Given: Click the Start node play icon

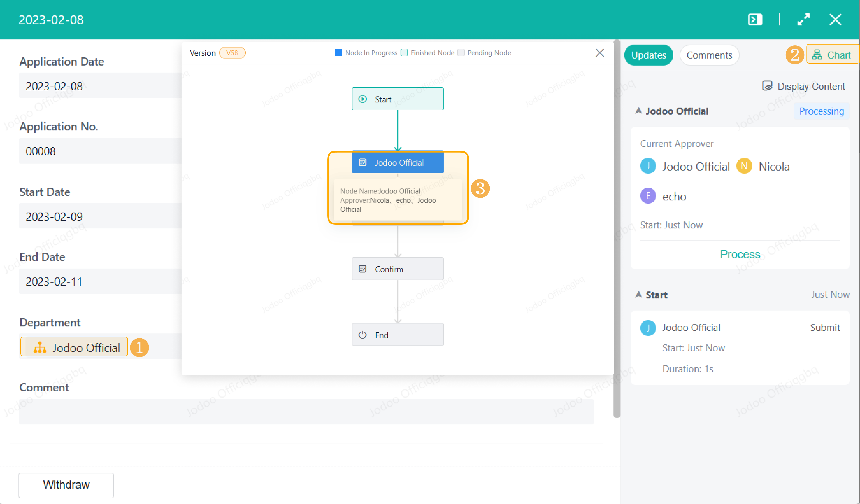Looking at the screenshot, I should tap(362, 99).
